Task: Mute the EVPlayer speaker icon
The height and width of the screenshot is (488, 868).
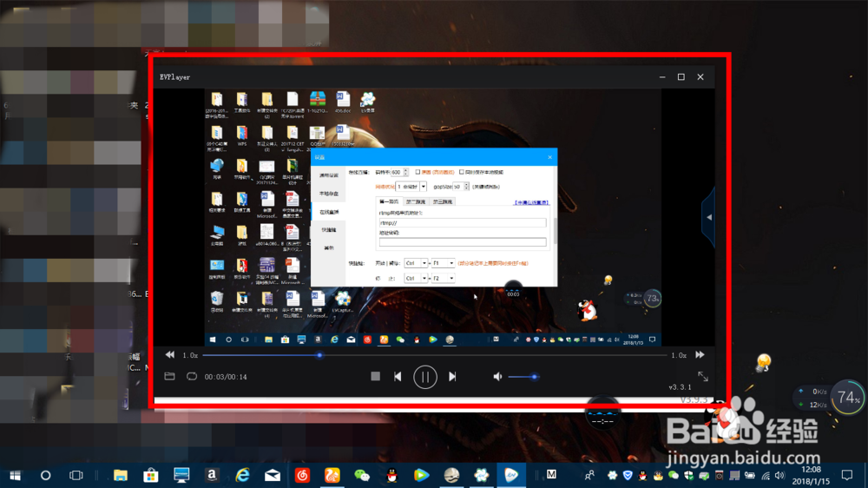Action: 497,377
